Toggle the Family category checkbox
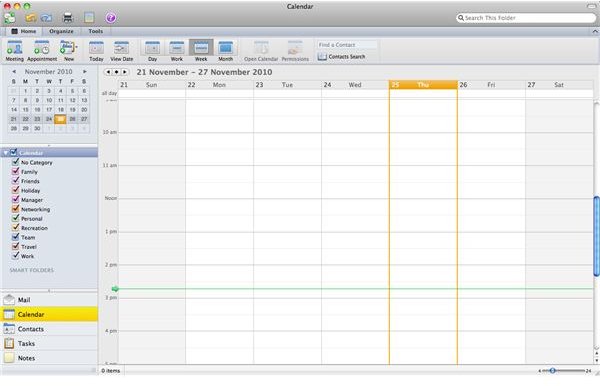This screenshot has width=600, height=386. pyautogui.click(x=15, y=171)
